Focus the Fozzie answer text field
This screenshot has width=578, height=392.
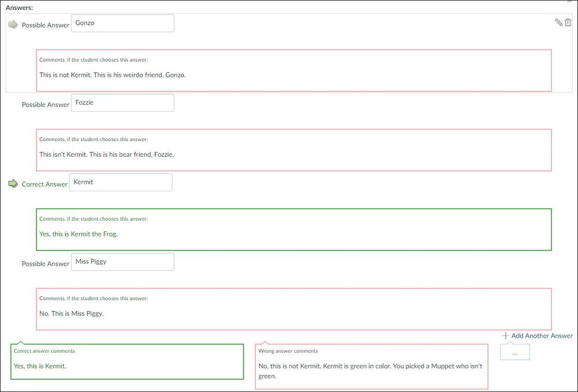(122, 103)
